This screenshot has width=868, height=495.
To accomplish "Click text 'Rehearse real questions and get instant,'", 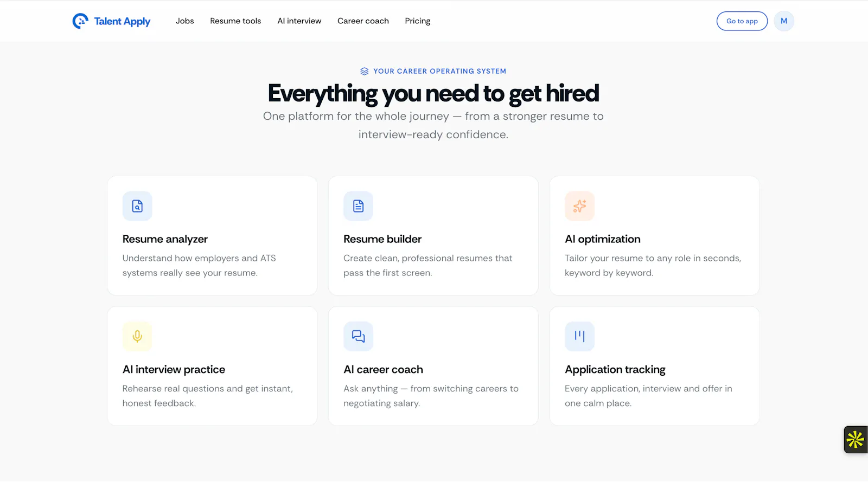I will (207, 389).
